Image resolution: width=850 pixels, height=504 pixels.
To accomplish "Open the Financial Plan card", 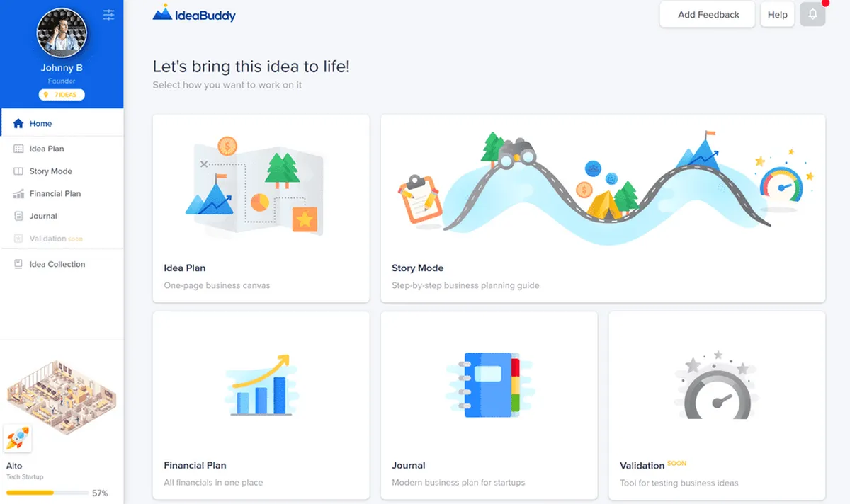I will [x=261, y=406].
